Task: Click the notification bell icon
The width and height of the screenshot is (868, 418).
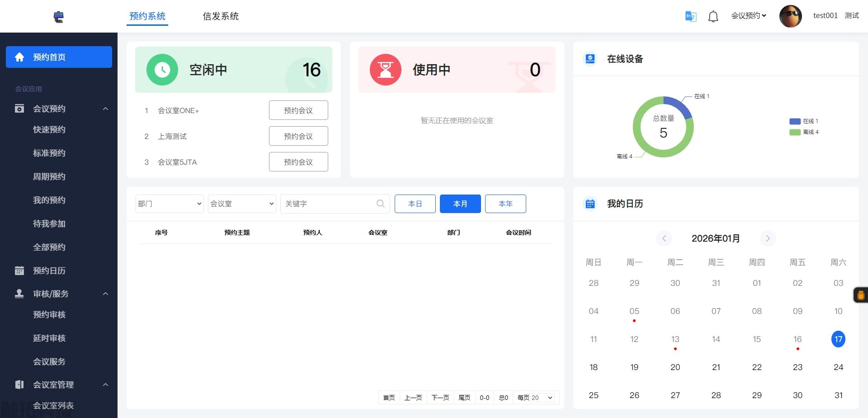Action: pos(713,16)
